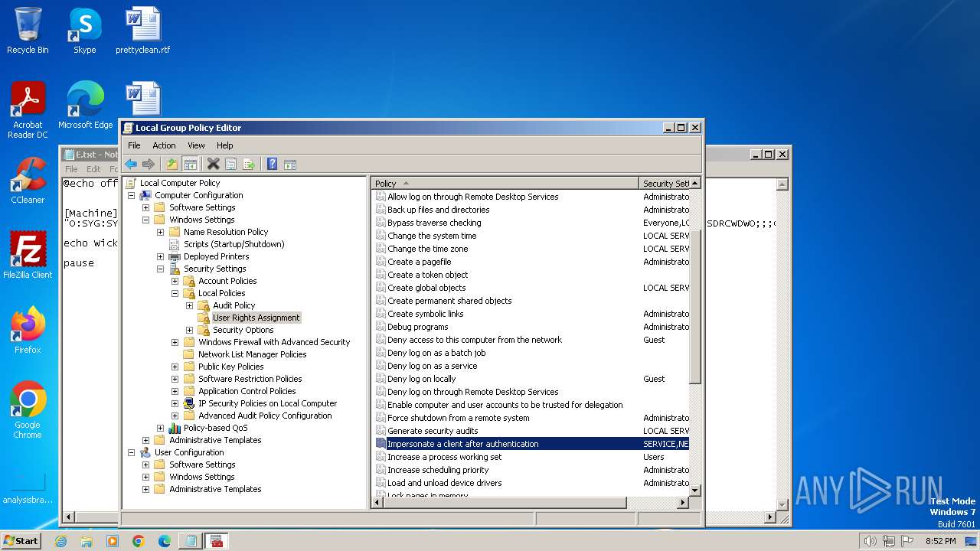Viewport: 980px width, 551px height.
Task: Click the Export List toolbar icon
Action: point(249,164)
